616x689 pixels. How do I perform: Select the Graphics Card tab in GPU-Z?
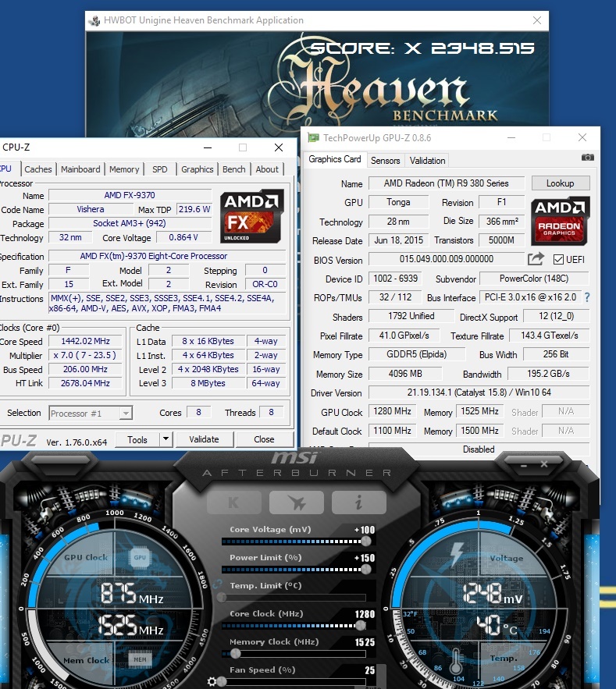(335, 159)
